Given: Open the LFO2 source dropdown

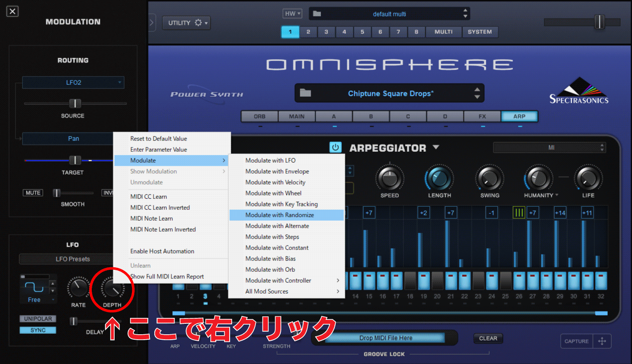Looking at the screenshot, I should click(x=73, y=82).
